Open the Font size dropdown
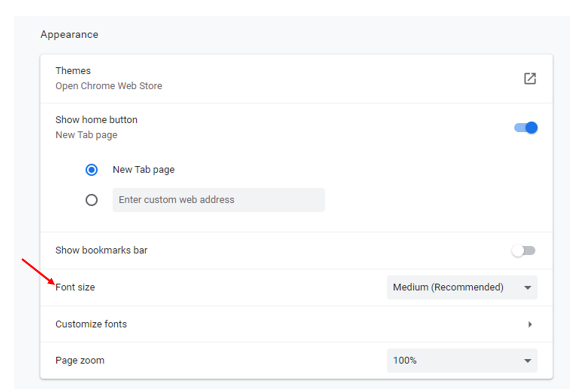The image size is (570, 389). point(462,287)
